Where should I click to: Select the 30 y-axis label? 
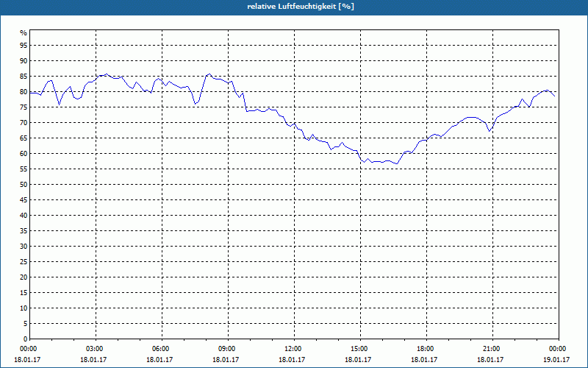tap(24, 247)
